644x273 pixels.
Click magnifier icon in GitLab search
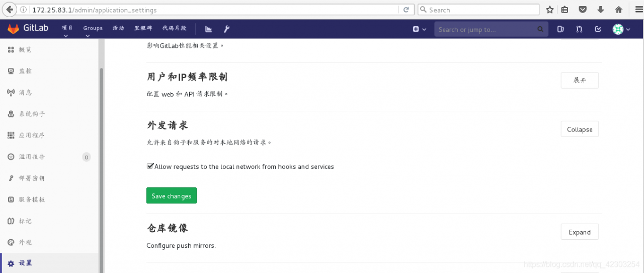tap(540, 29)
